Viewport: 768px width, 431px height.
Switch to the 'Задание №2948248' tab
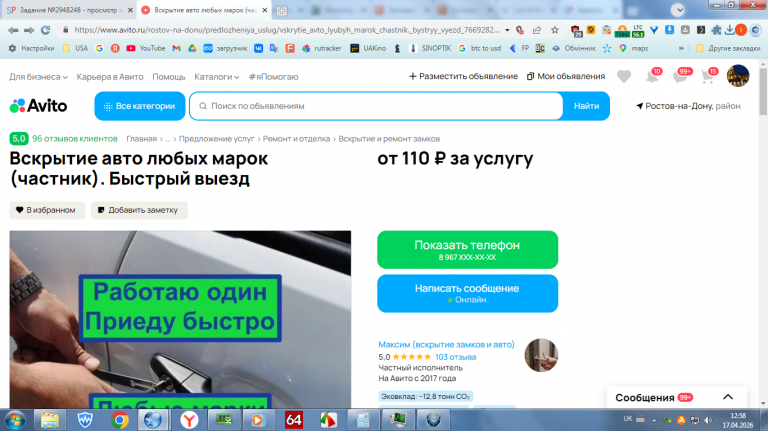tap(69, 10)
